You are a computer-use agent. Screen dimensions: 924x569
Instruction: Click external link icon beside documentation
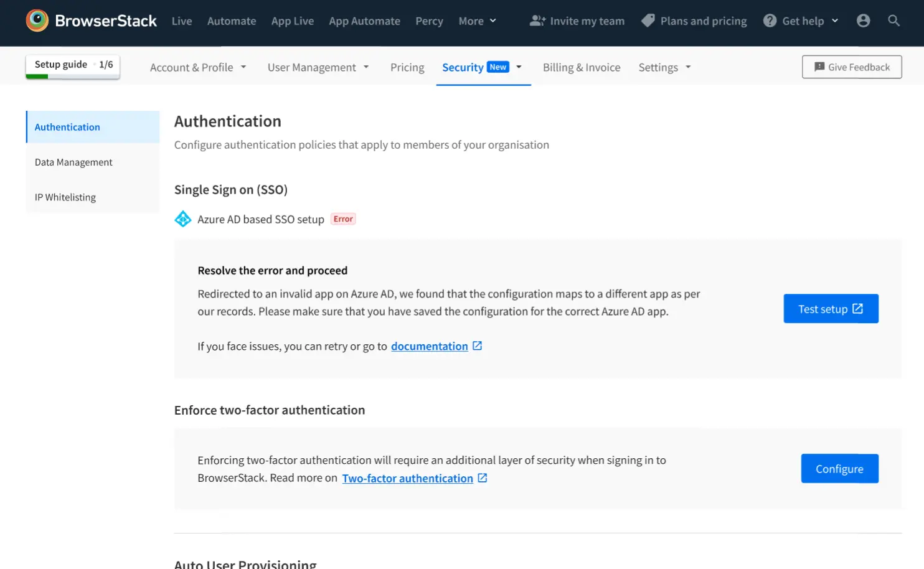(478, 346)
